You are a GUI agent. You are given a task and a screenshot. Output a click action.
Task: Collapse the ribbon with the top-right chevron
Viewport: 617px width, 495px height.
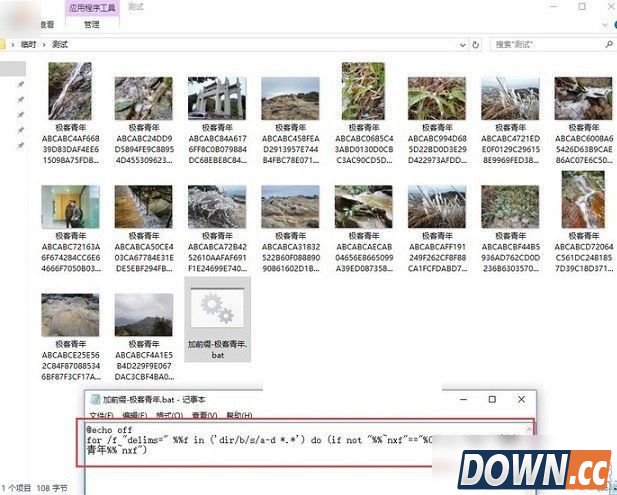(x=605, y=25)
